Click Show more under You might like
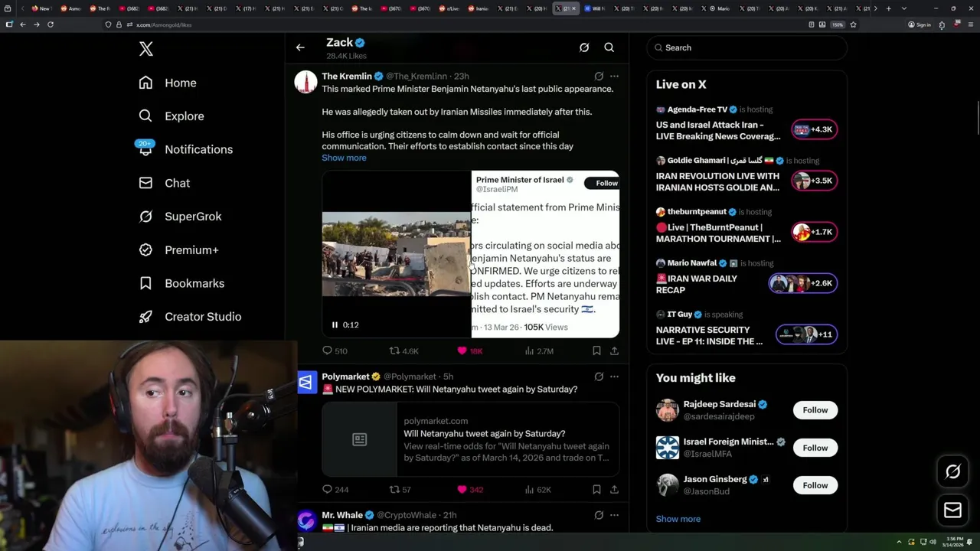Screen dimensions: 980x551 pos(678,519)
